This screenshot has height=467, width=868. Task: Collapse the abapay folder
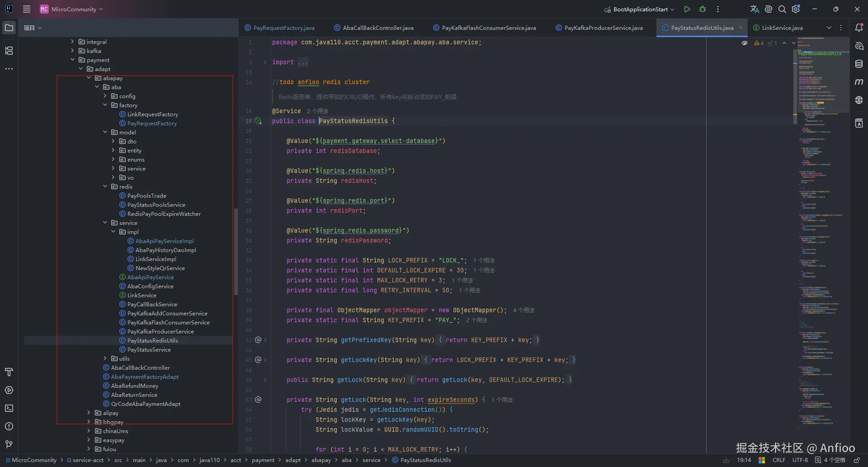point(89,78)
